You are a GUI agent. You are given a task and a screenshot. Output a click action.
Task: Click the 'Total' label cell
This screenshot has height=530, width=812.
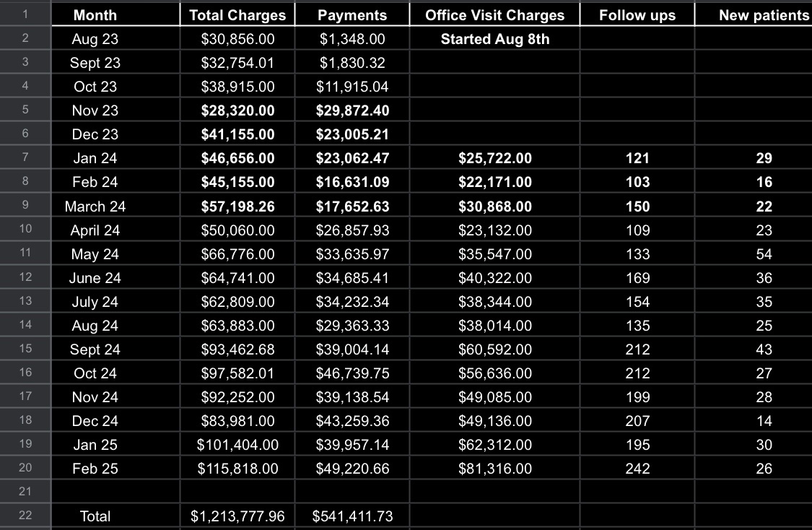click(x=95, y=516)
